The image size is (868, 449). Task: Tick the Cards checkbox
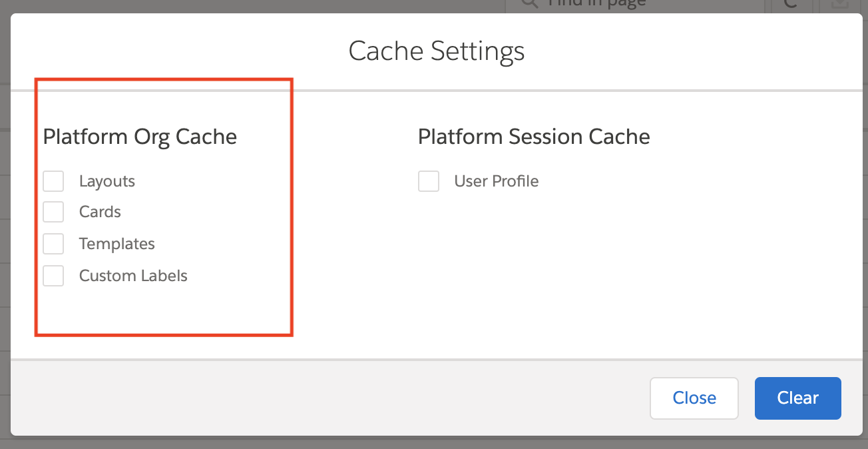tap(53, 212)
